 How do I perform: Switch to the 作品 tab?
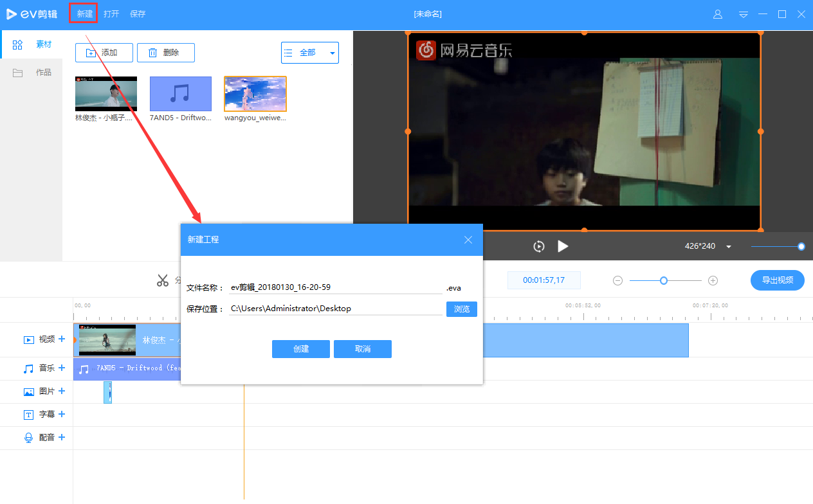point(44,72)
